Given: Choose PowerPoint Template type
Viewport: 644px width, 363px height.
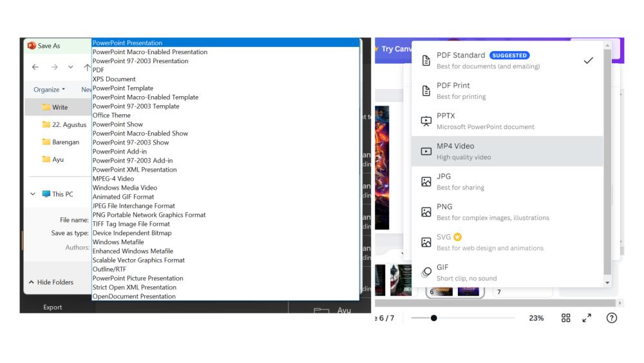Looking at the screenshot, I should [x=225, y=88].
